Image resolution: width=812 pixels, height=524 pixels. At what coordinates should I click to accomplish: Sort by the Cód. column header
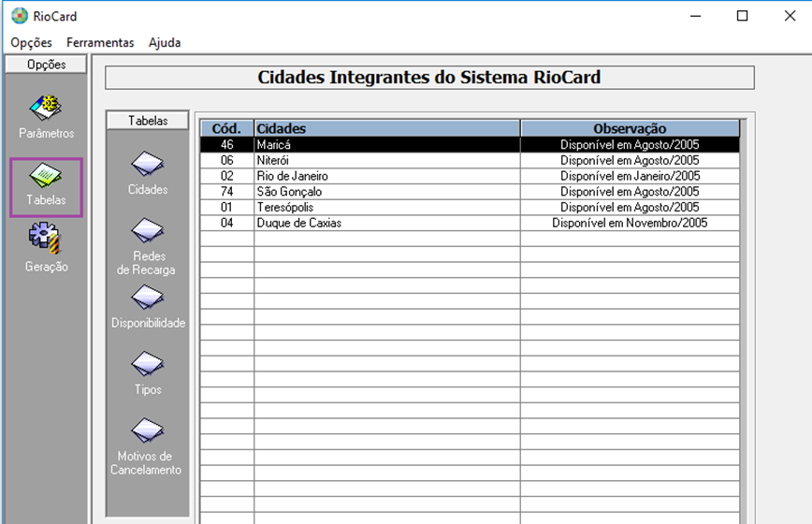pos(226,128)
